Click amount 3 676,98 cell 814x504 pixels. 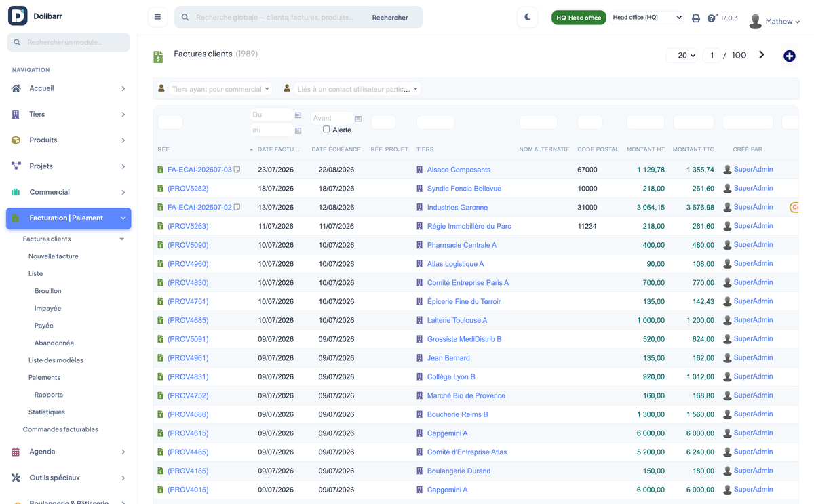point(700,208)
